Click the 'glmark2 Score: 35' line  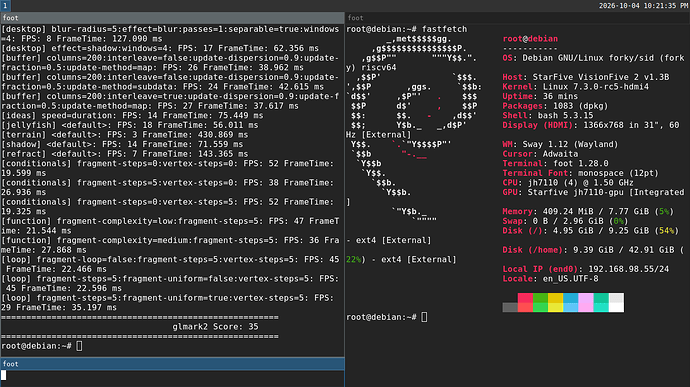[215, 327]
